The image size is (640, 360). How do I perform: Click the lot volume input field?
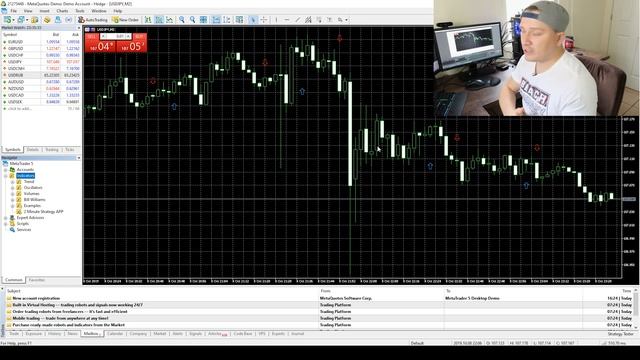[x=116, y=36]
